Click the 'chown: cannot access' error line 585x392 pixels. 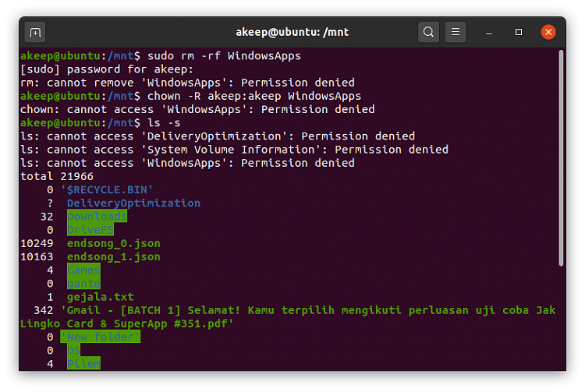coord(197,110)
